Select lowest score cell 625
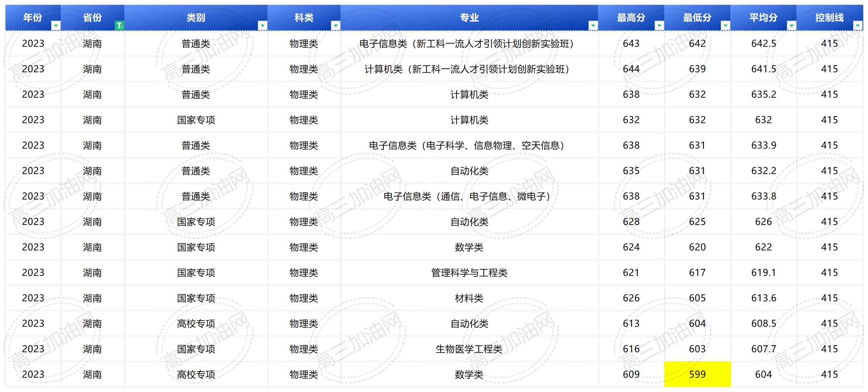This screenshot has height=392, width=868. coord(697,221)
